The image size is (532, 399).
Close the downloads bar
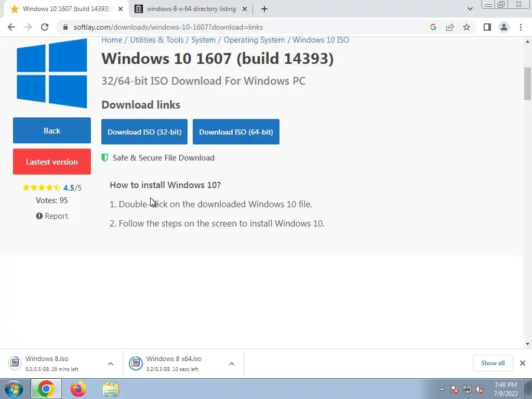(523, 363)
